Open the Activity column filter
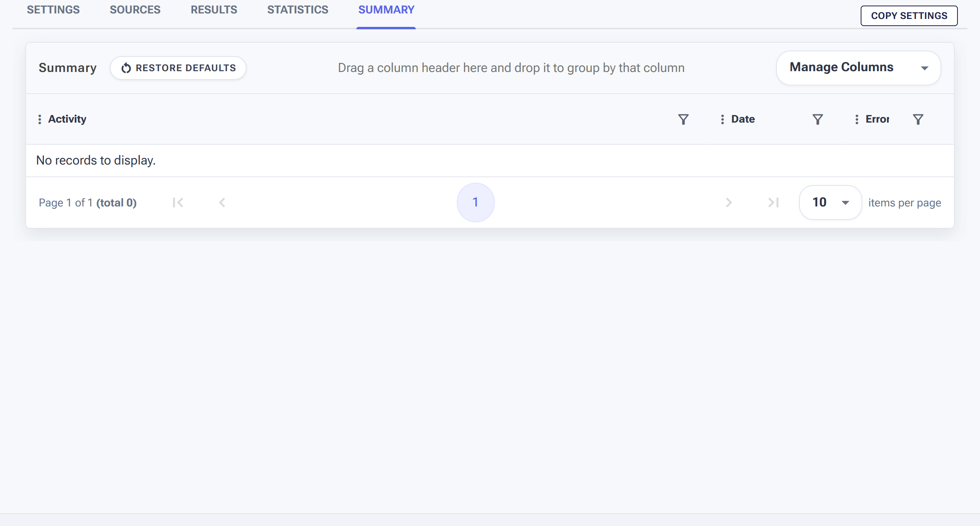 [683, 119]
